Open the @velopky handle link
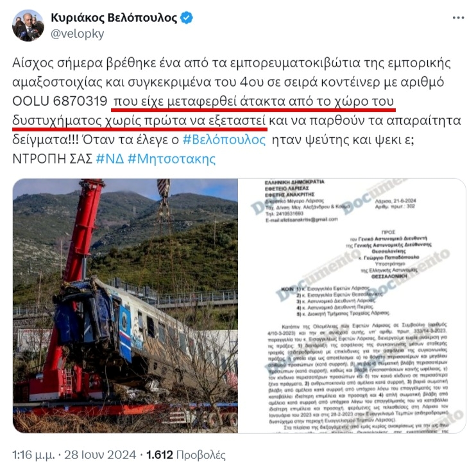The width and height of the screenshot is (476, 473). 77,34
